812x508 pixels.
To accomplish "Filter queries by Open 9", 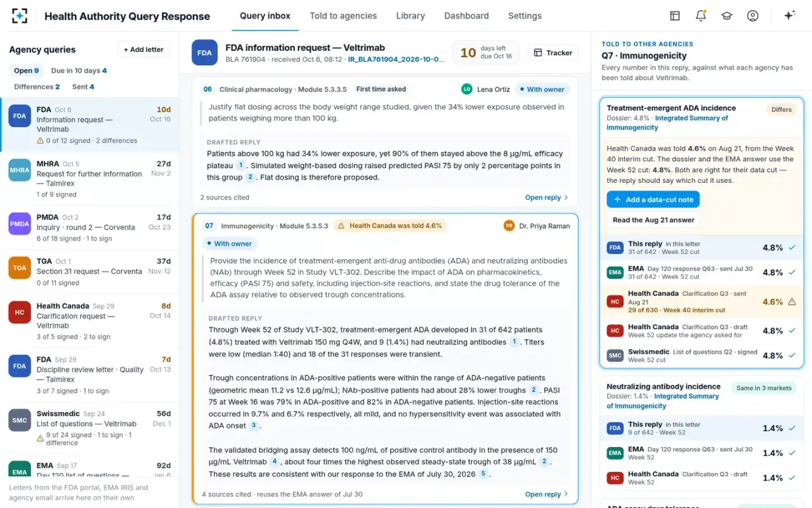I will (27, 70).
